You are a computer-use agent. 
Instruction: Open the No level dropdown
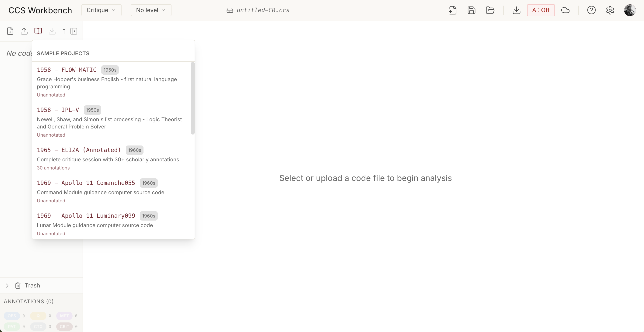click(151, 10)
